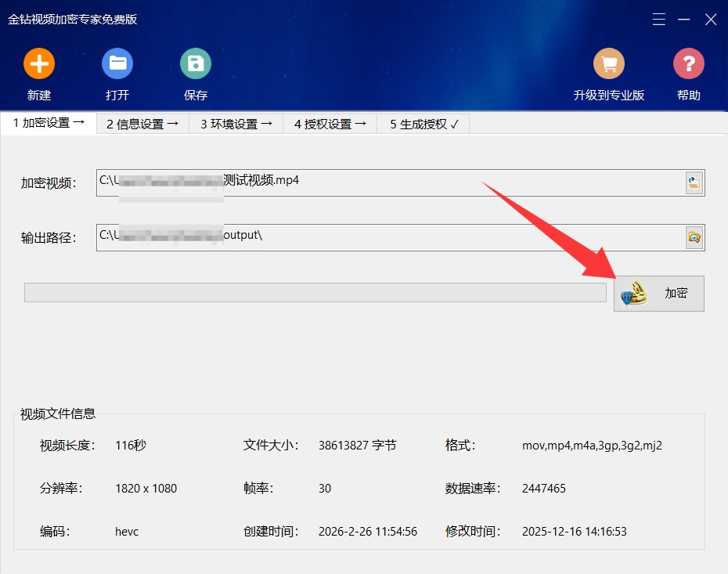This screenshot has width=728, height=574.
Task: Click the encryption progress bar
Action: pyautogui.click(x=315, y=293)
